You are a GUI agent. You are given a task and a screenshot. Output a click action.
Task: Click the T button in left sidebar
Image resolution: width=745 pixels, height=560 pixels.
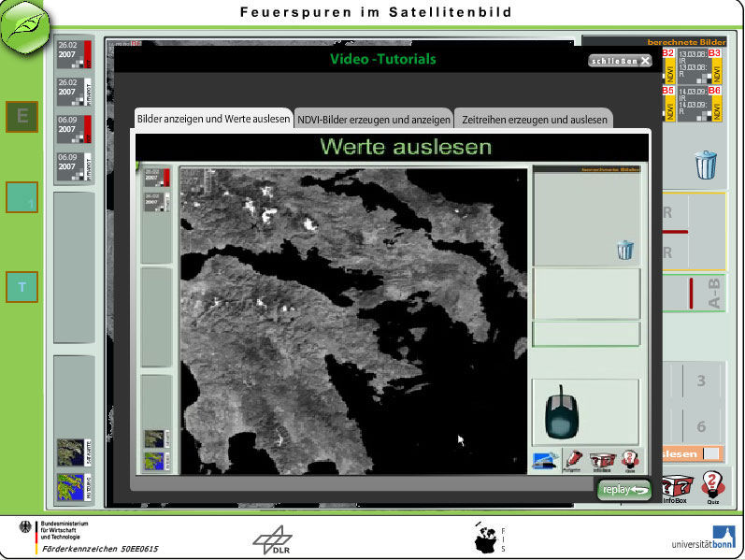[x=21, y=287]
